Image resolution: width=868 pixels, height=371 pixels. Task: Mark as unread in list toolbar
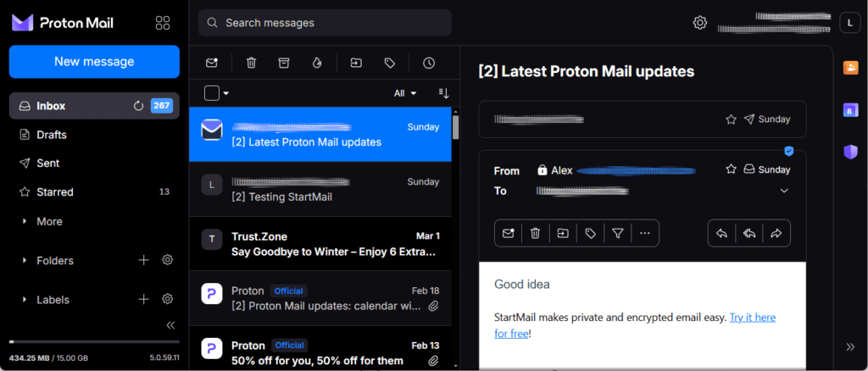click(x=211, y=63)
